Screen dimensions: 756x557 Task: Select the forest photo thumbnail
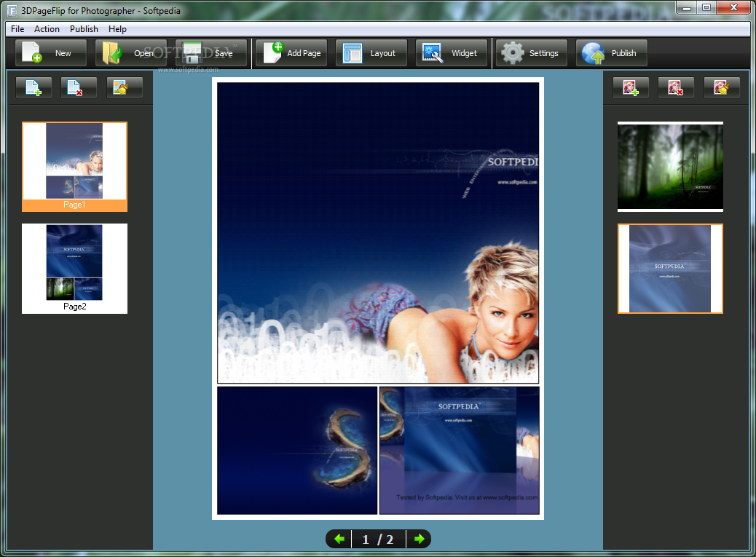coord(670,167)
